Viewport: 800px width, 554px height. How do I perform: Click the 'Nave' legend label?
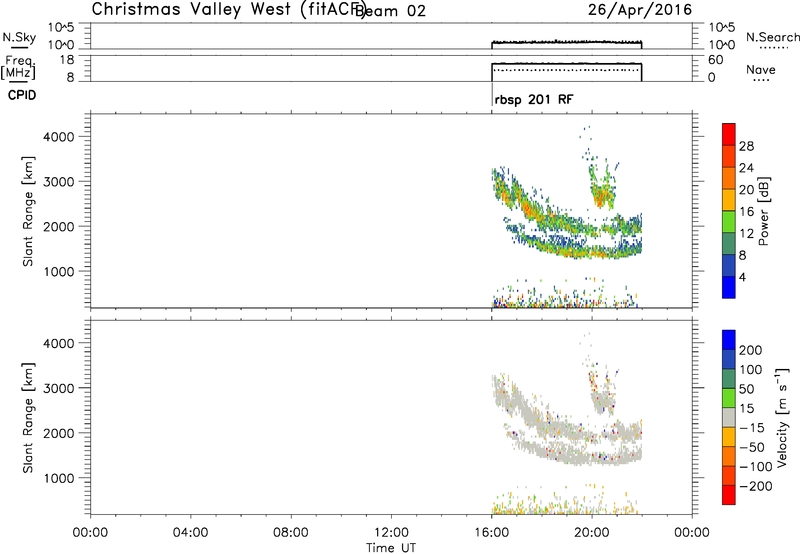761,69
